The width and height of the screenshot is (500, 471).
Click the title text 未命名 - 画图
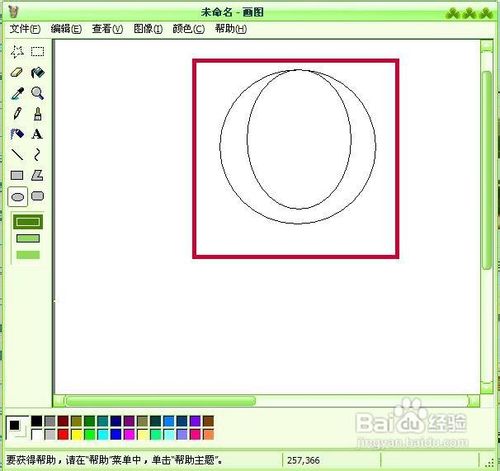(x=232, y=12)
